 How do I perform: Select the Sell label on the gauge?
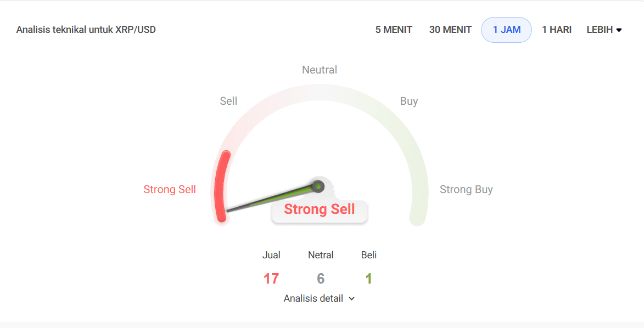(228, 101)
